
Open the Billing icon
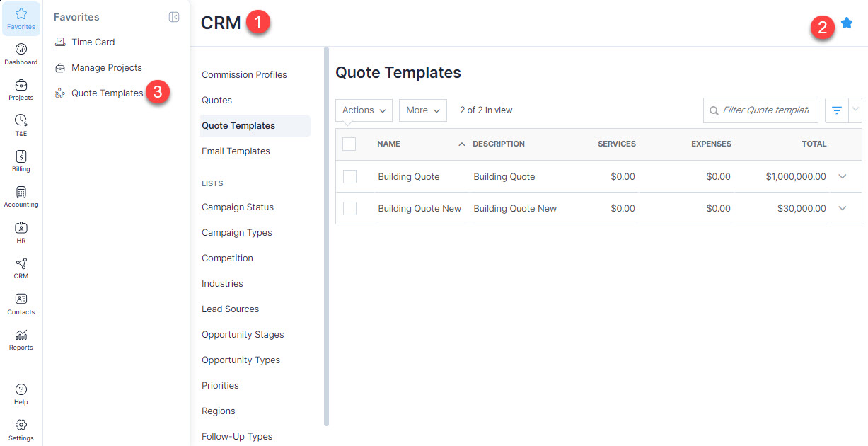coord(21,156)
